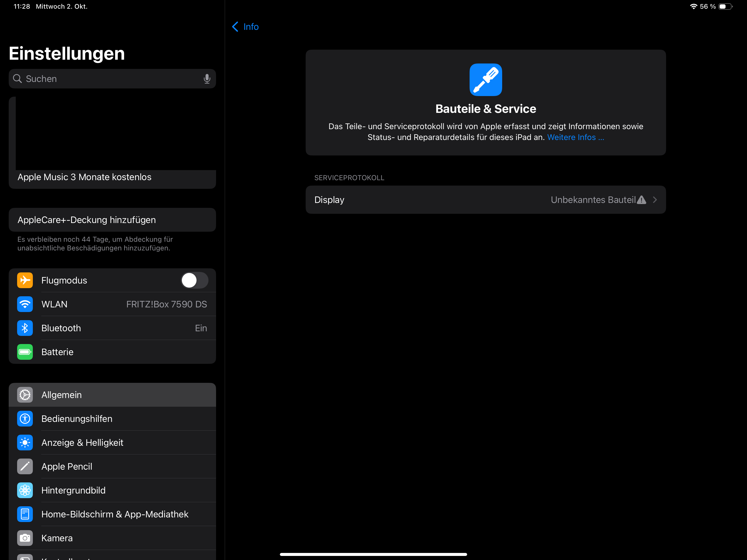Open Home-Bildschirm & App-Mediathek settings
747x560 pixels.
tap(115, 514)
